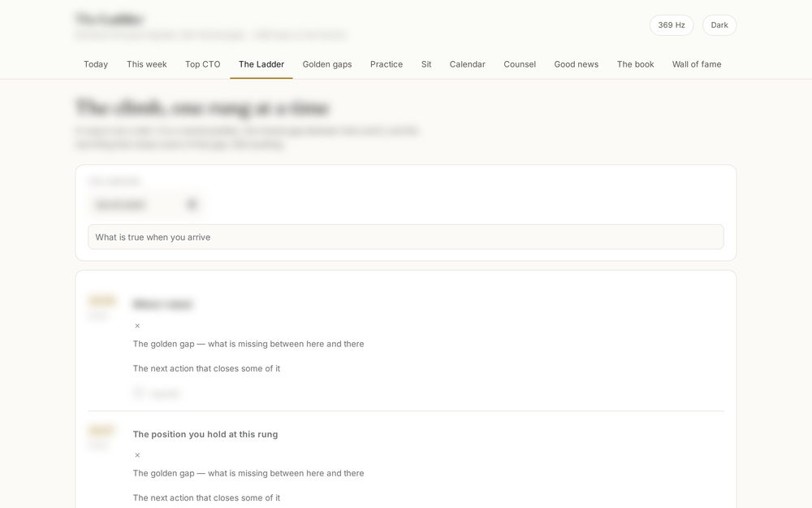Click the 369 Hz button
This screenshot has height=508, width=812.
(x=672, y=25)
